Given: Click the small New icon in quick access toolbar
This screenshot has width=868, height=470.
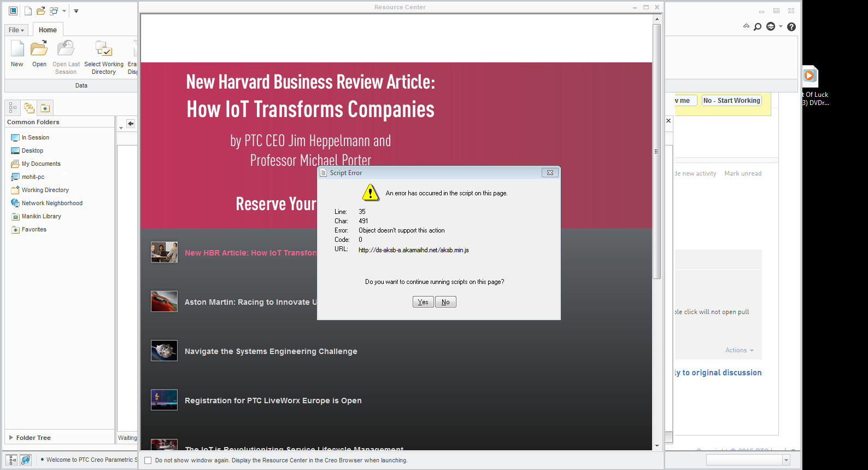Looking at the screenshot, I should tap(28, 11).
